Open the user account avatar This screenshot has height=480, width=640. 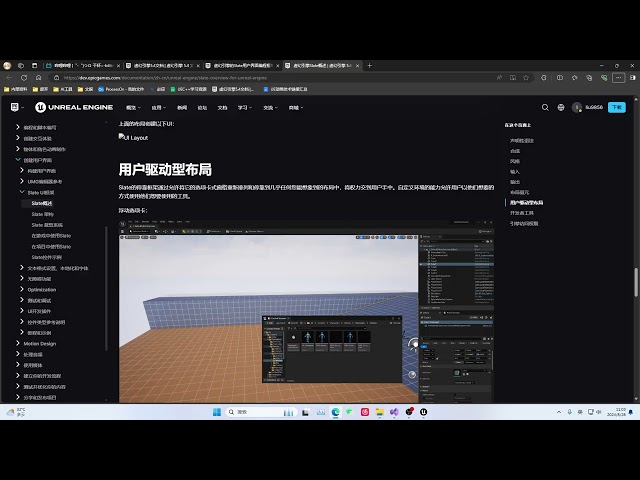click(576, 107)
